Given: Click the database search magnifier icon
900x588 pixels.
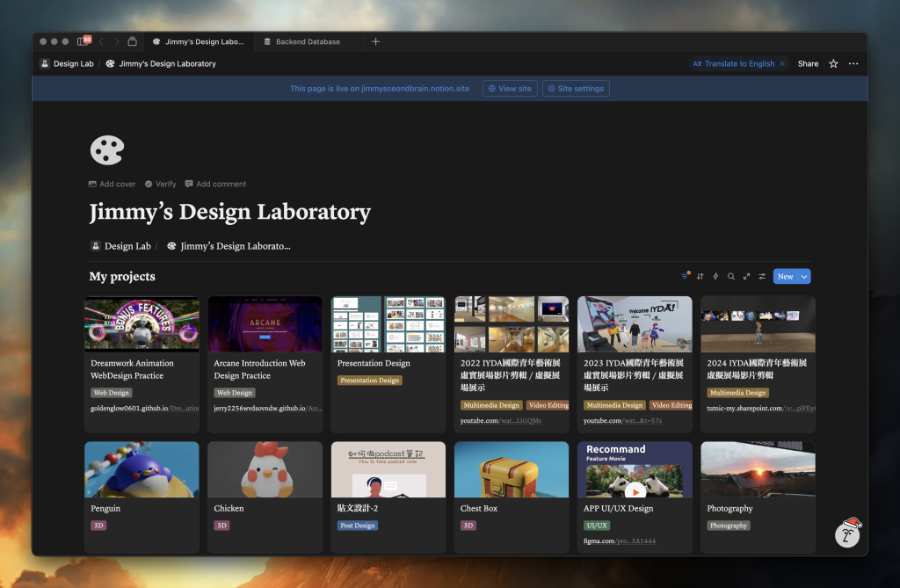Looking at the screenshot, I should pyautogui.click(x=731, y=276).
